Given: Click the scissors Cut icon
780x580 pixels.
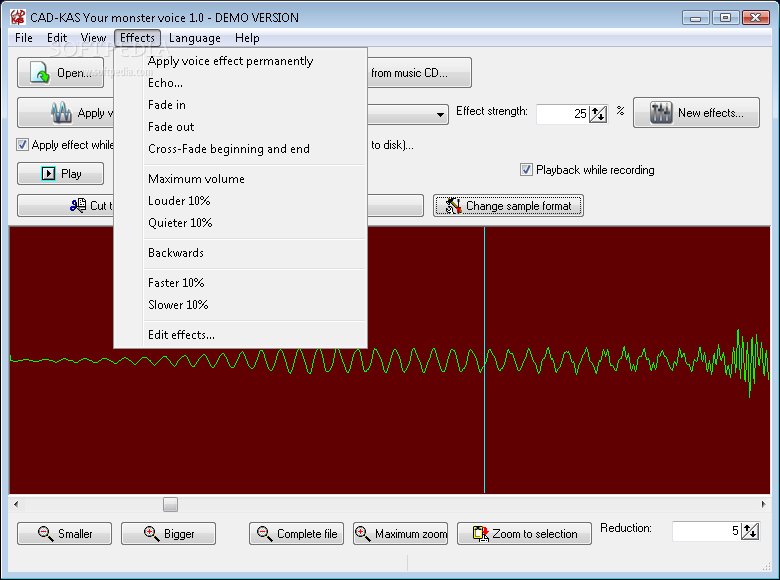Looking at the screenshot, I should [x=78, y=205].
